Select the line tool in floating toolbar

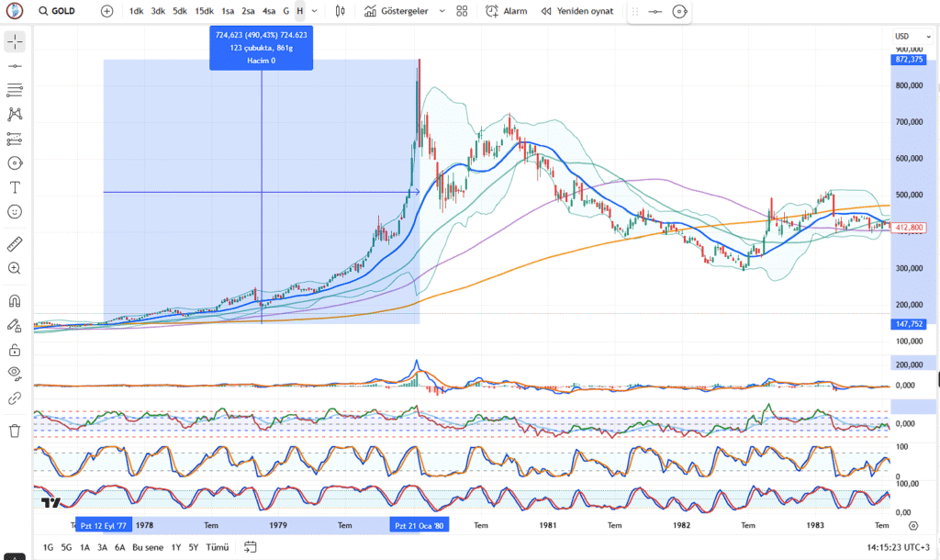655,11
